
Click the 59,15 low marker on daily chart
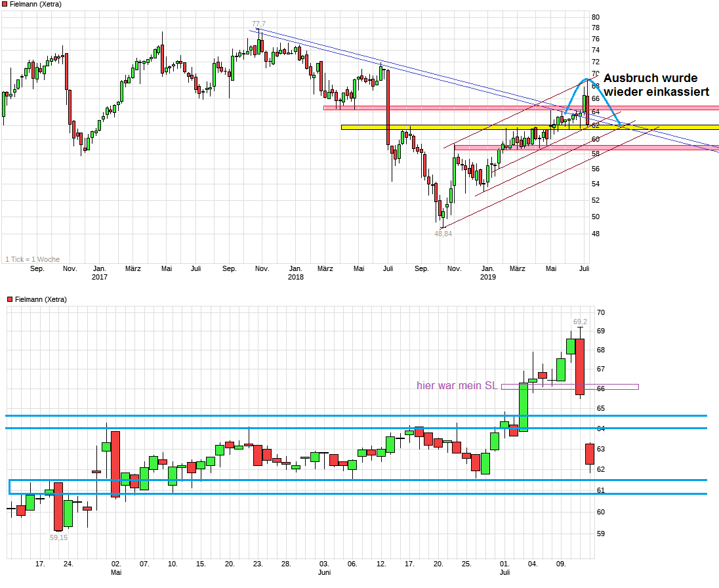click(x=59, y=537)
